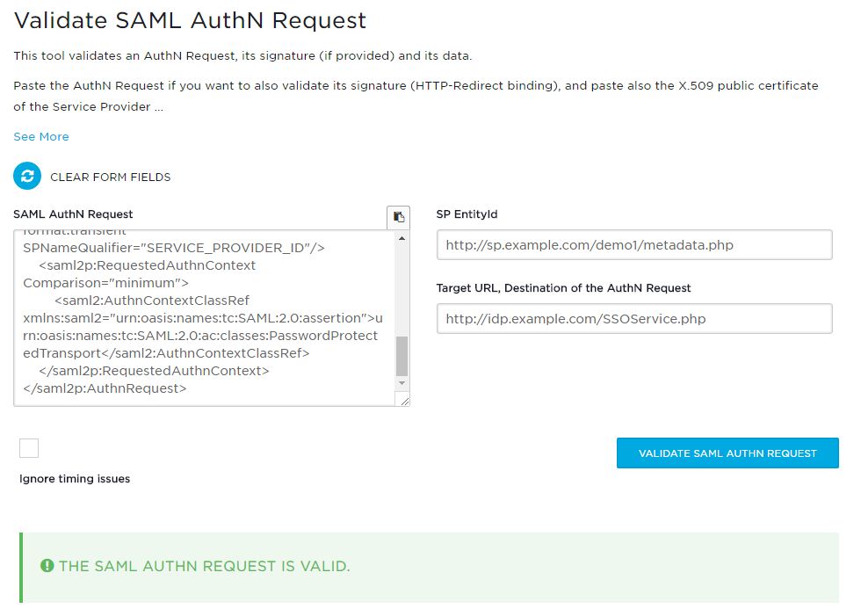The image size is (861, 616).
Task: Click the exclamation icon in valid message
Action: (x=47, y=566)
